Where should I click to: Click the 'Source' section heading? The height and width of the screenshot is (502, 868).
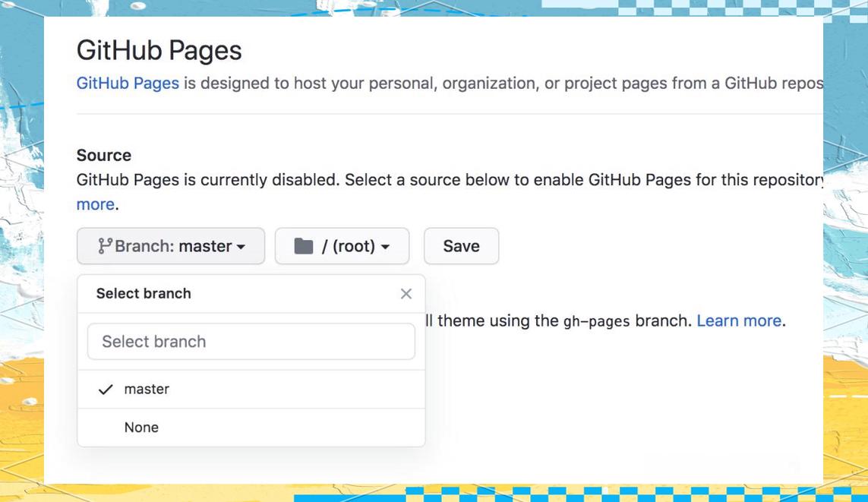coord(104,155)
